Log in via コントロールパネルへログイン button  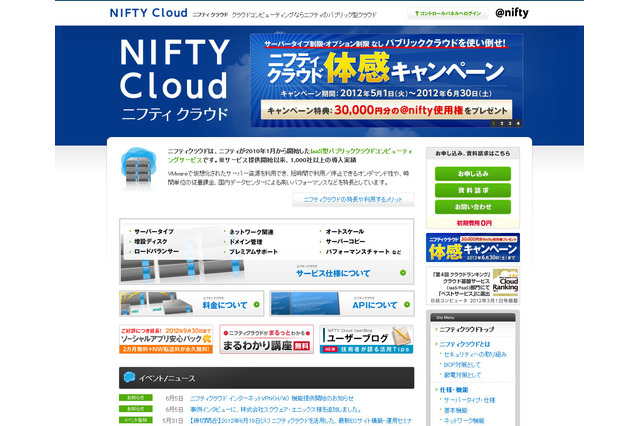click(x=447, y=13)
